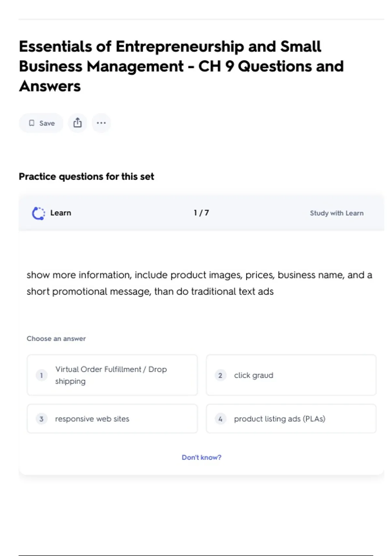The height and width of the screenshot is (556, 392).
Task: Click the question prompt text
Action: click(199, 283)
